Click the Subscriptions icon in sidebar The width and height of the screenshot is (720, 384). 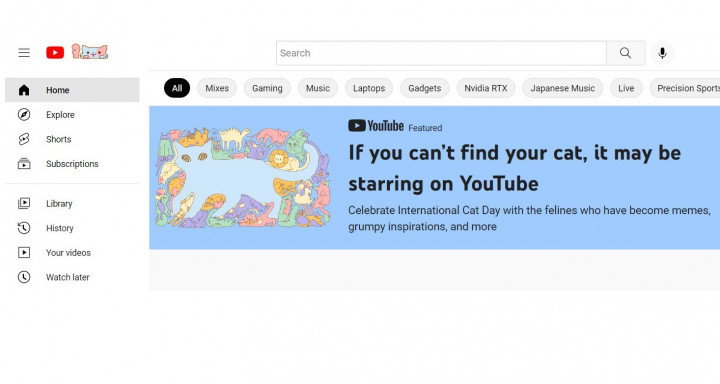click(x=24, y=164)
